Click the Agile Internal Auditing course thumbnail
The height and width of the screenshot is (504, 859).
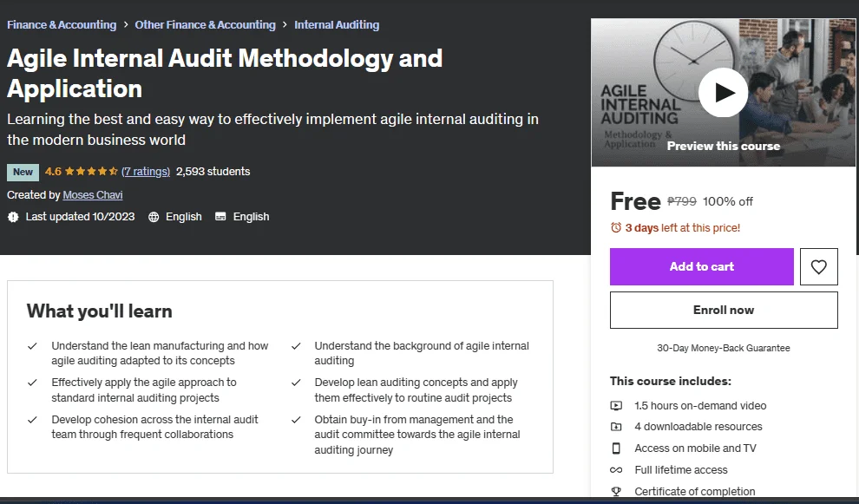point(723,93)
